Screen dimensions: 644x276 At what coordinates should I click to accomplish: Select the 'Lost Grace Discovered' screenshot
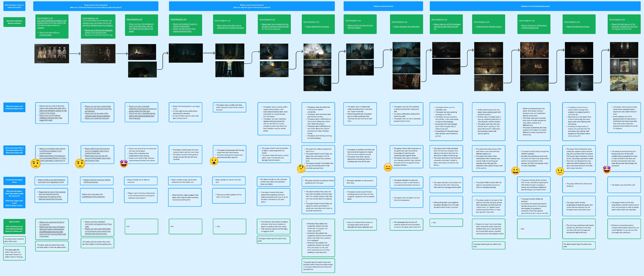[488, 66]
